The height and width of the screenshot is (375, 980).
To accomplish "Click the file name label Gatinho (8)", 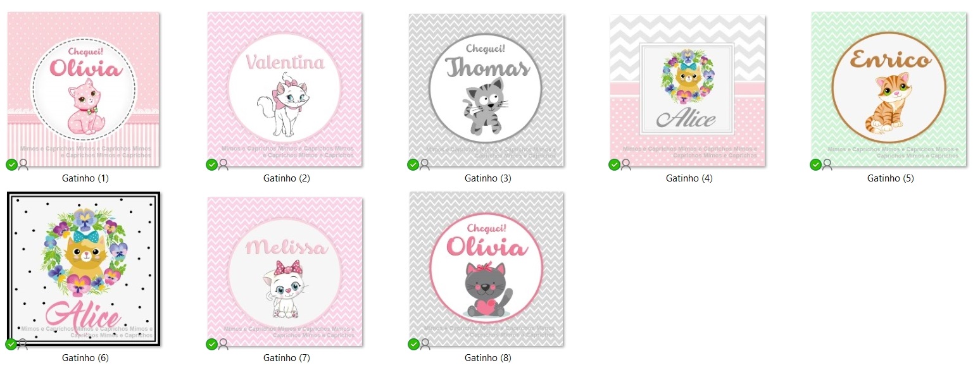I will pos(488,358).
